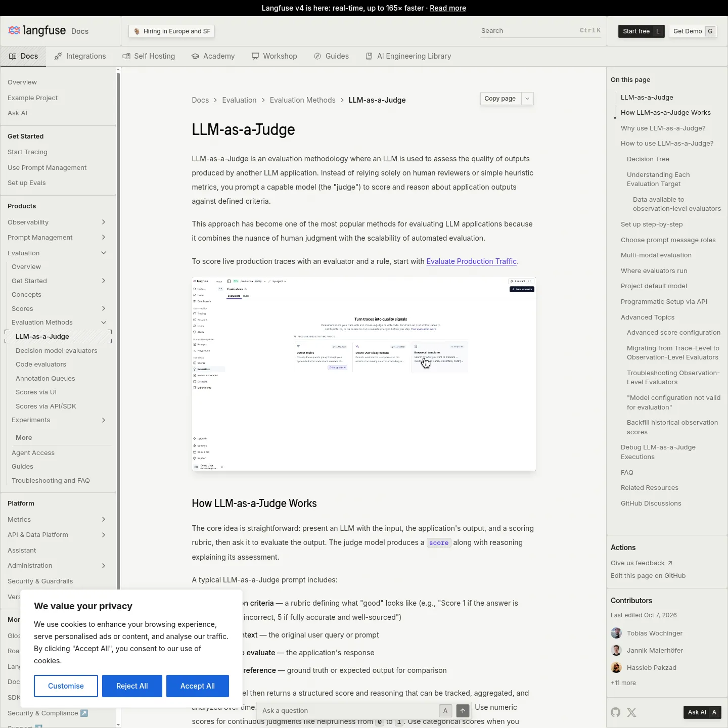Click the Workshop presentation icon

pyautogui.click(x=255, y=56)
